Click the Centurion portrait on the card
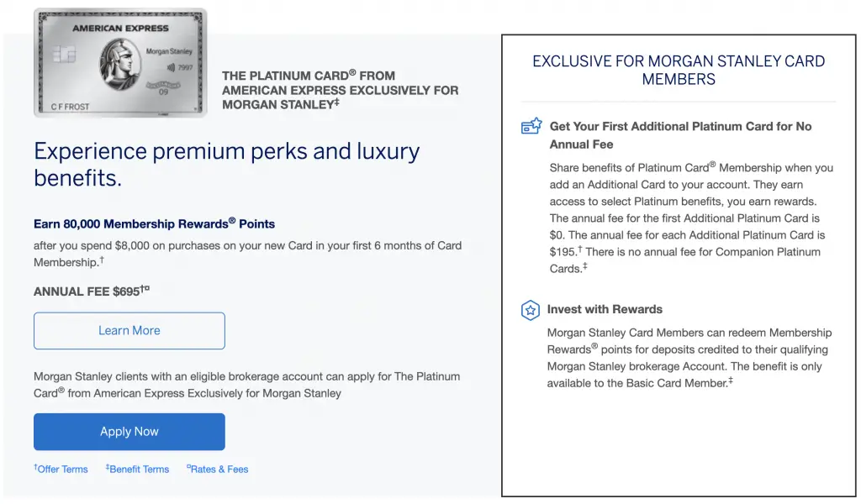 click(120, 66)
